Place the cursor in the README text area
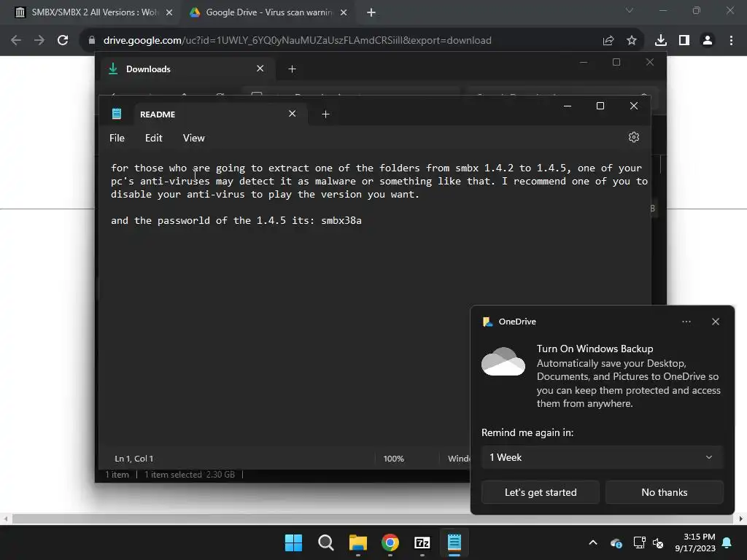The height and width of the screenshot is (560, 747). [374, 300]
